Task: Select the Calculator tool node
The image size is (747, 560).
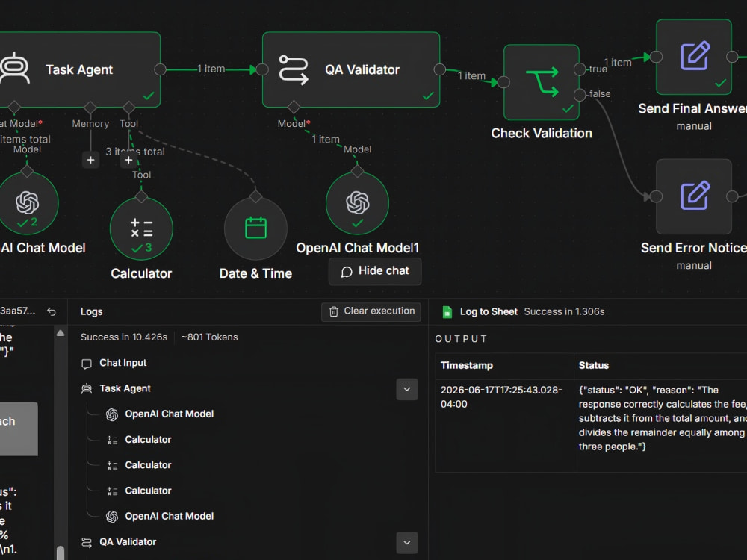Action: point(141,229)
